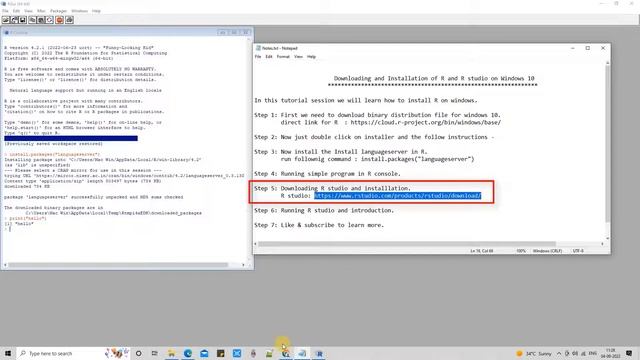The image size is (640, 360).
Task: Open File Explorer from the taskbar
Action: (171, 353)
